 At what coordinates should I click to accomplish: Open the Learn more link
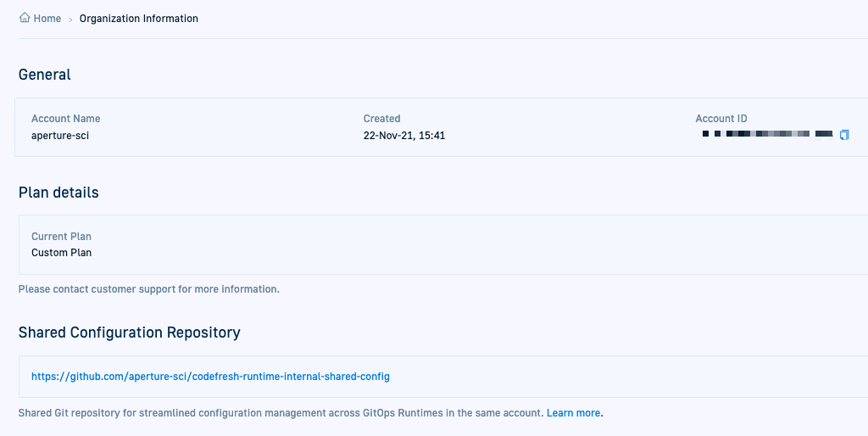coord(573,413)
